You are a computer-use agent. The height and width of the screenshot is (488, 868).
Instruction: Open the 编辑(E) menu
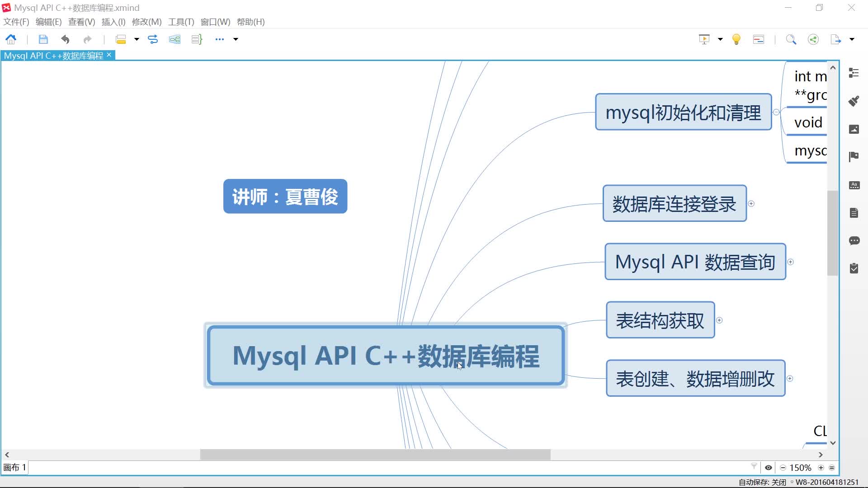(48, 22)
